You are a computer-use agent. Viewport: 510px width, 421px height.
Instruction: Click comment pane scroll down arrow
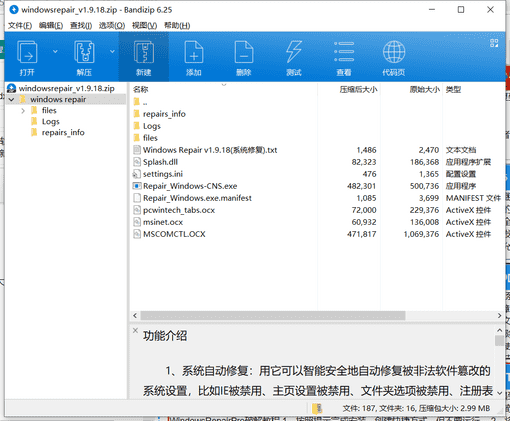tap(499, 393)
